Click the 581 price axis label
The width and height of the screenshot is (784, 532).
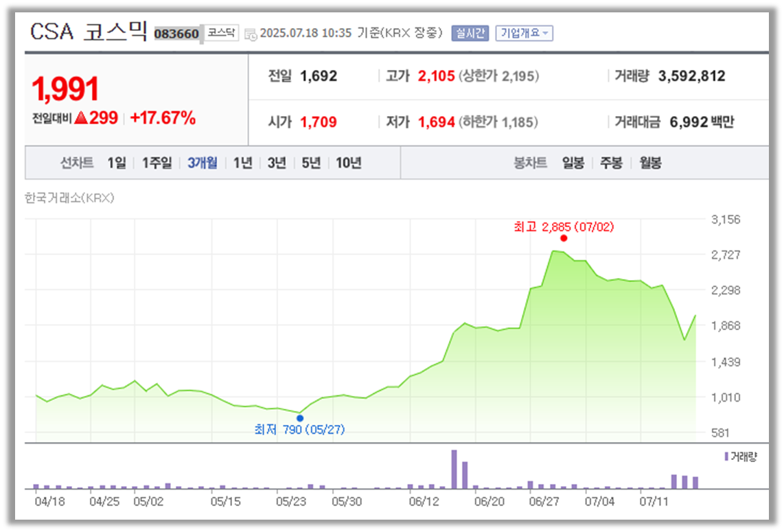click(x=721, y=433)
